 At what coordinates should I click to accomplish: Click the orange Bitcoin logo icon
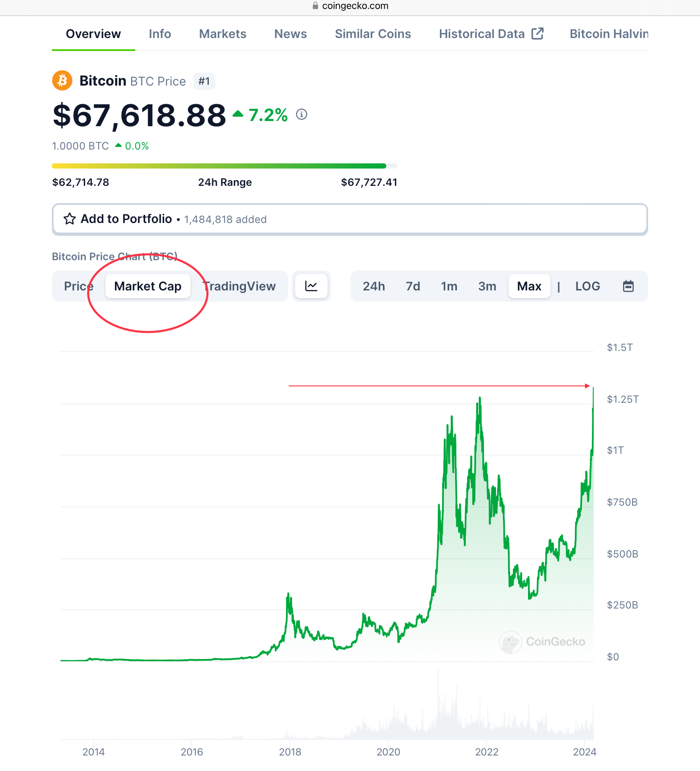(62, 81)
